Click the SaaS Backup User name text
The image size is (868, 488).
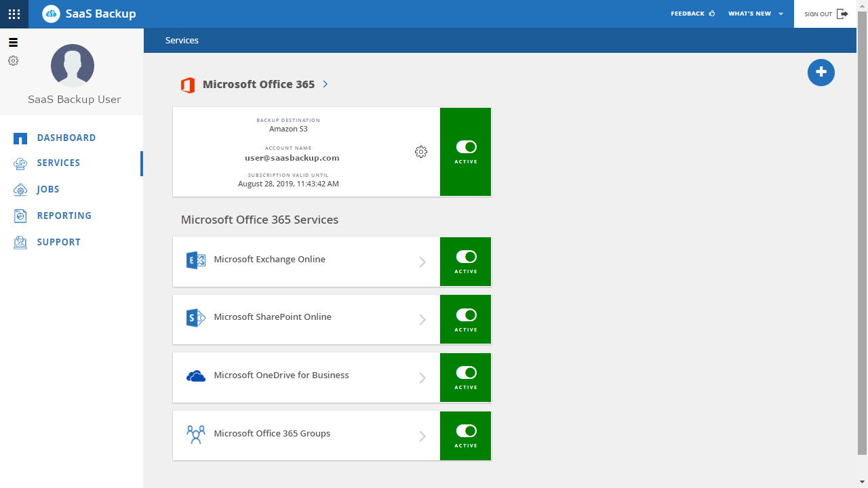[x=75, y=100]
